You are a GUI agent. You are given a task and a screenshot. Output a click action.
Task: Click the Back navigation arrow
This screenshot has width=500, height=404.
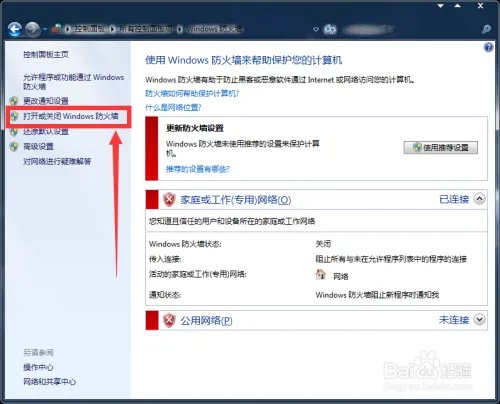15,29
